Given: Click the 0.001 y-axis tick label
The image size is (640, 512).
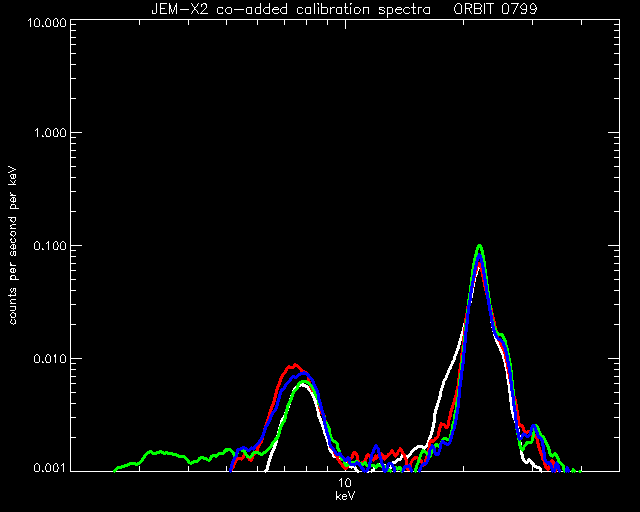Looking at the screenshot, I should [x=50, y=468].
